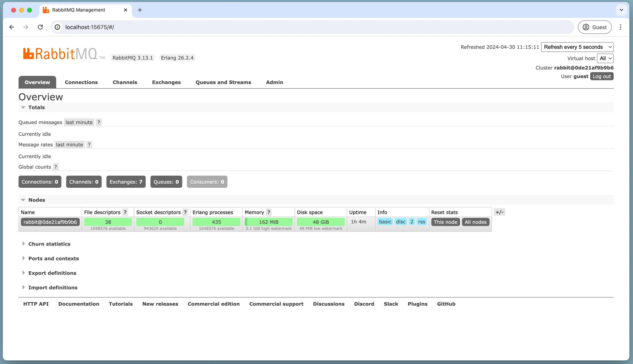Image resolution: width=633 pixels, height=364 pixels.
Task: Click the Exchanges: 7 count badge
Action: point(126,182)
